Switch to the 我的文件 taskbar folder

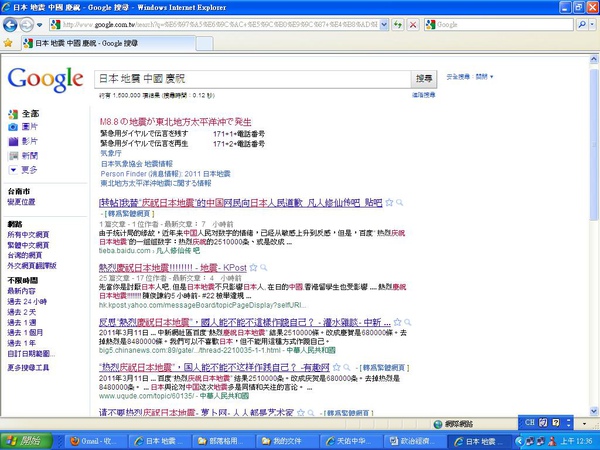tap(287, 441)
